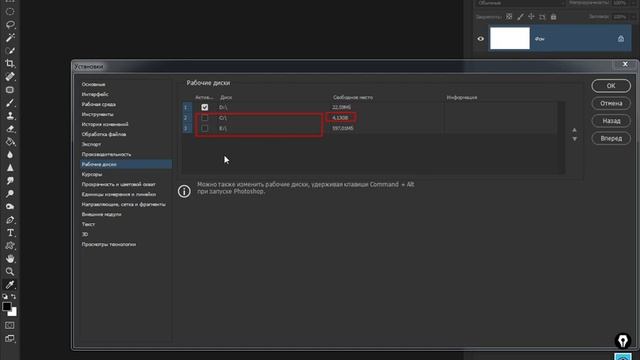Uncheck the D:\ scratch disk checkbox

(204, 107)
